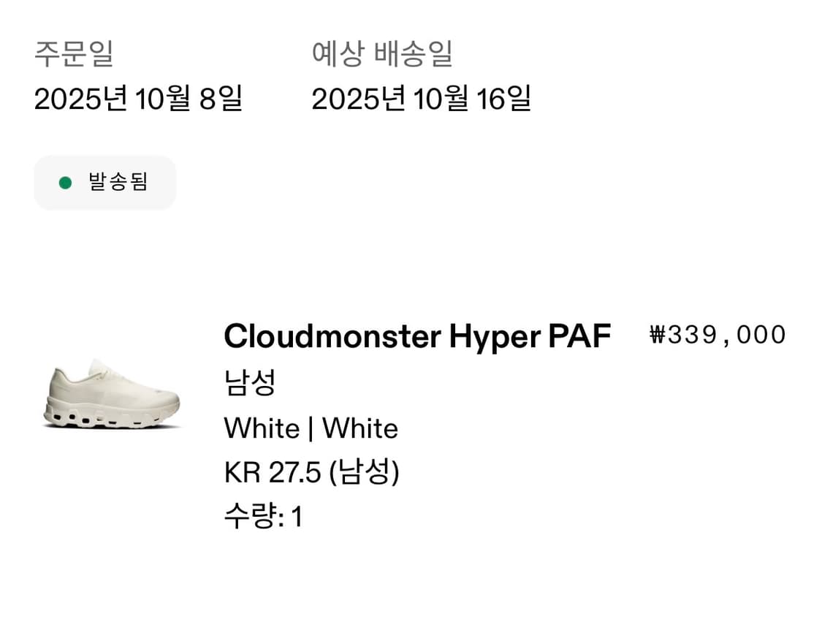Click the White | White color text
The width and height of the screenshot is (822, 644).
(311, 428)
